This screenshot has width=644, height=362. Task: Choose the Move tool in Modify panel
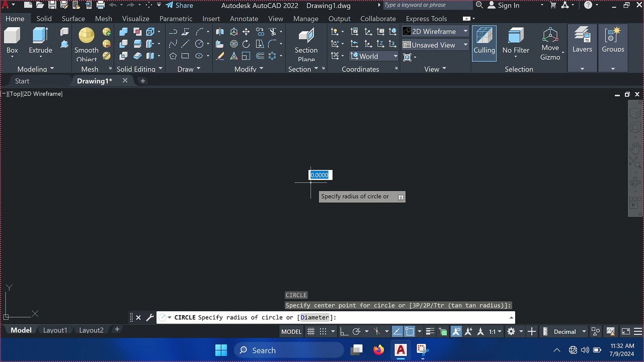(246, 32)
